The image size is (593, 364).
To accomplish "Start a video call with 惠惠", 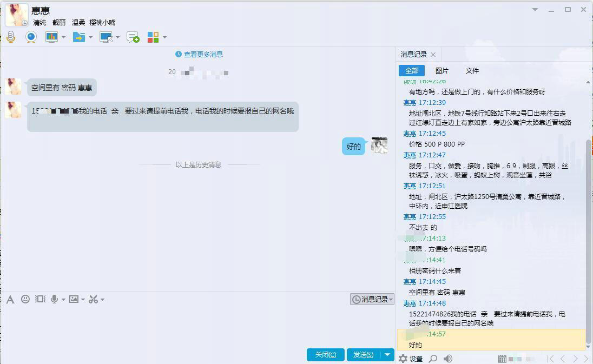I will click(x=31, y=37).
